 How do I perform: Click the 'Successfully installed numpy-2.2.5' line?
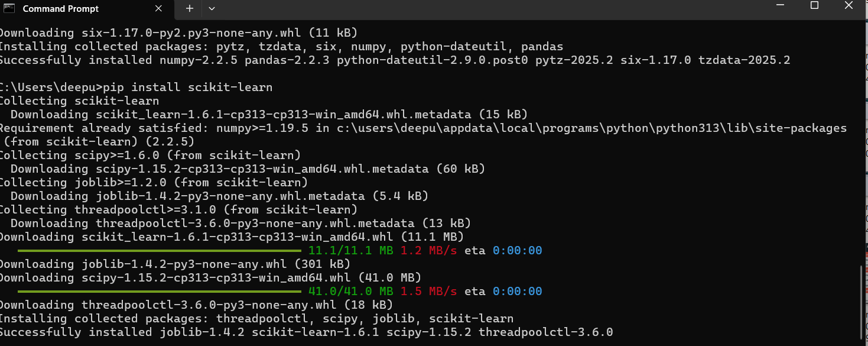point(395,60)
